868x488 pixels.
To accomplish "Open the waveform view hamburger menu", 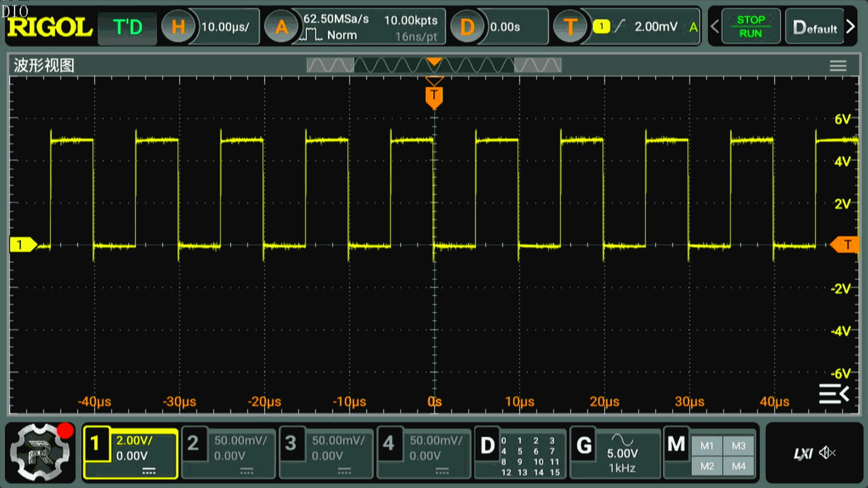I will pos(838,66).
